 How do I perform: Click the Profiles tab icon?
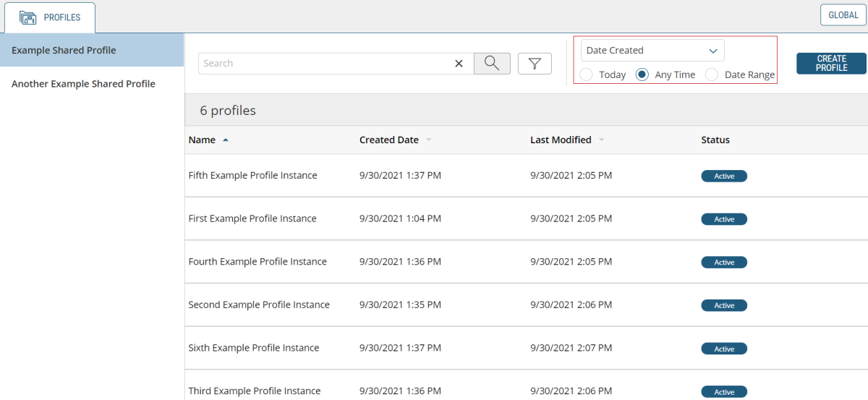[x=27, y=17]
